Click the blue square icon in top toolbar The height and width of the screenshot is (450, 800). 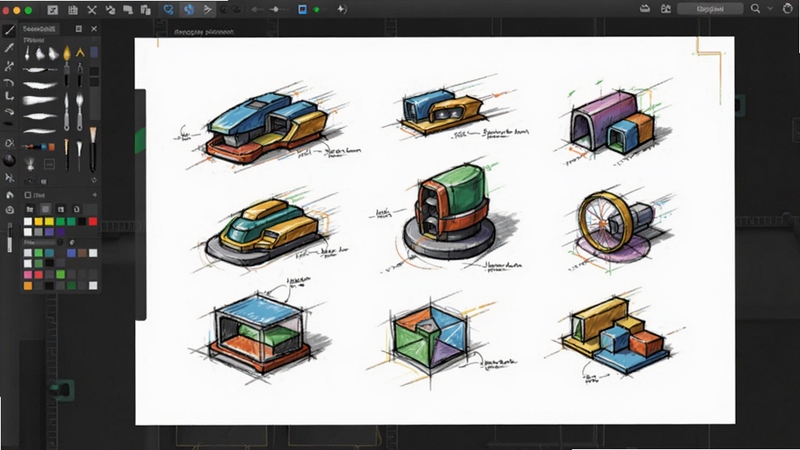click(x=302, y=9)
